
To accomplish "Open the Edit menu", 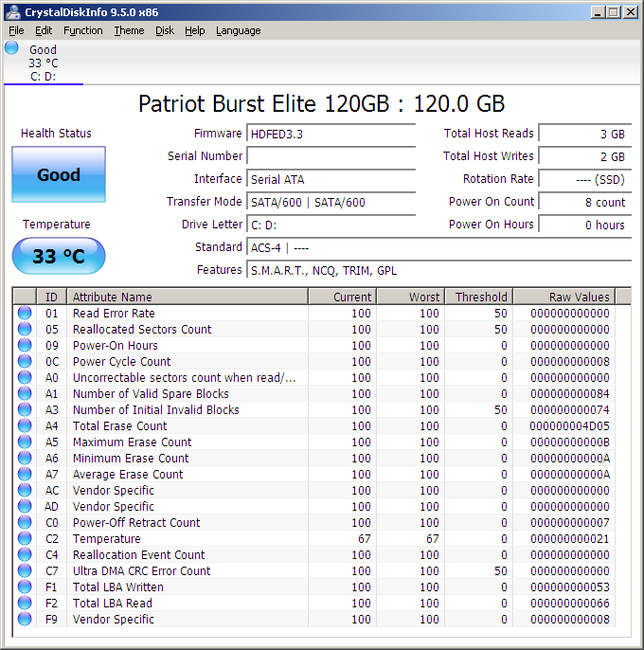I will click(x=44, y=30).
